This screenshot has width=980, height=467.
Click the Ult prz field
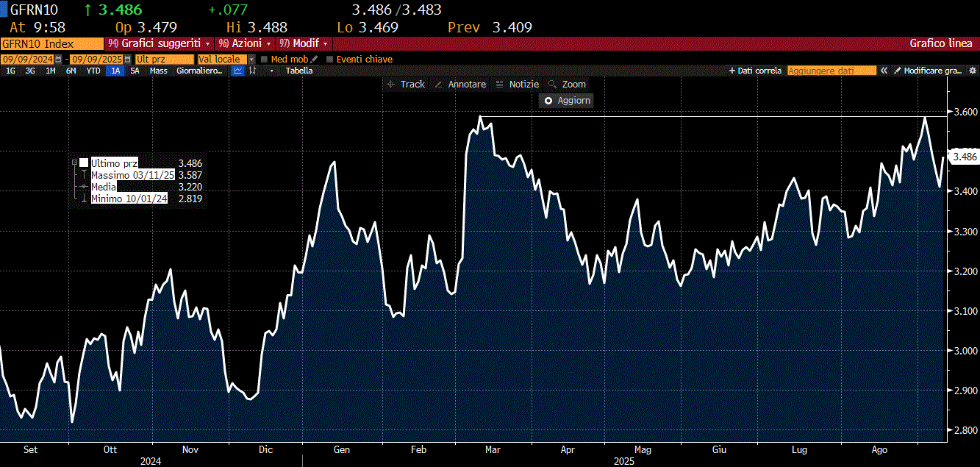tap(165, 60)
